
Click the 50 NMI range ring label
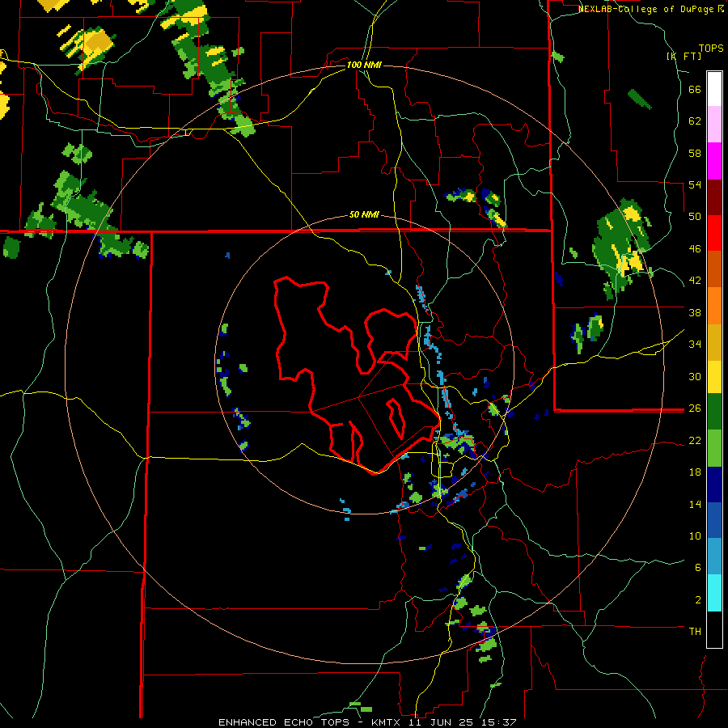364,214
